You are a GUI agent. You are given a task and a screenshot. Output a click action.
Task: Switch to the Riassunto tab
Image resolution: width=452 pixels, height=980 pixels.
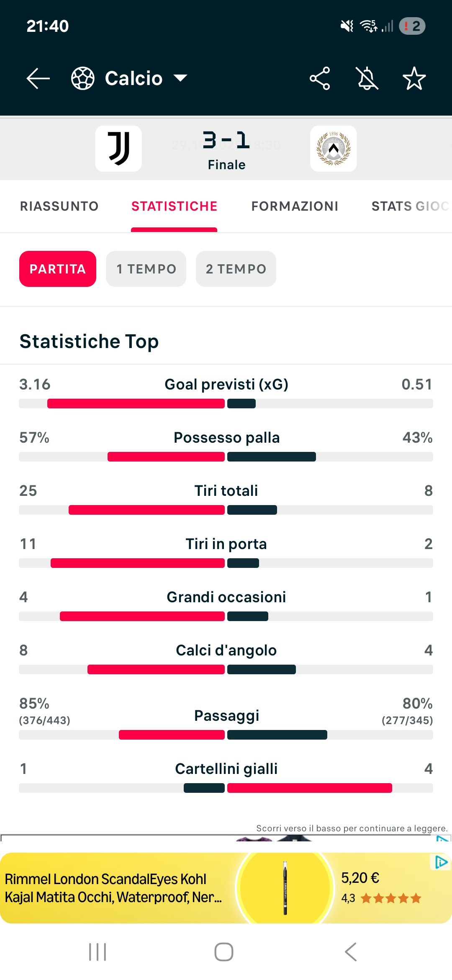tap(59, 206)
